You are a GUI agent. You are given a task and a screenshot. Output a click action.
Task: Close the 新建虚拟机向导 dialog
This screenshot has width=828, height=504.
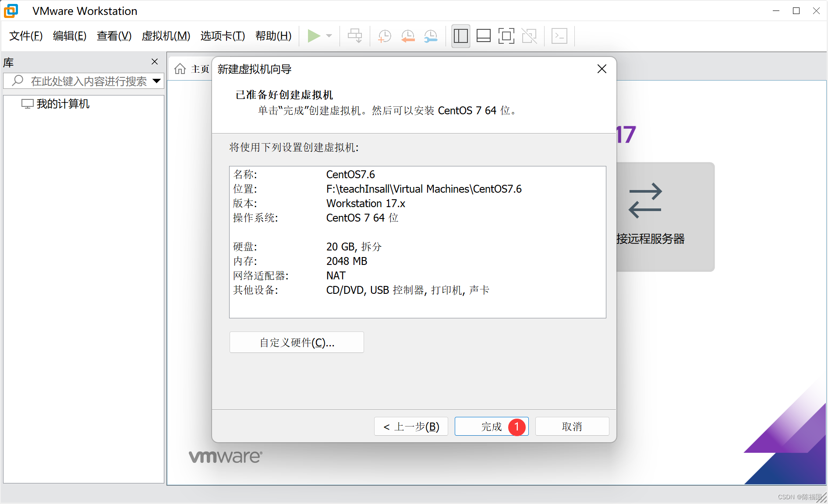[602, 69]
